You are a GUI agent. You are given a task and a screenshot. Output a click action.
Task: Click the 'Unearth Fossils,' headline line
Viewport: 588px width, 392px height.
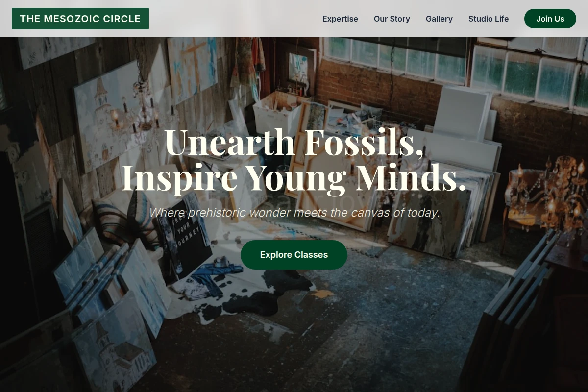[x=294, y=142]
